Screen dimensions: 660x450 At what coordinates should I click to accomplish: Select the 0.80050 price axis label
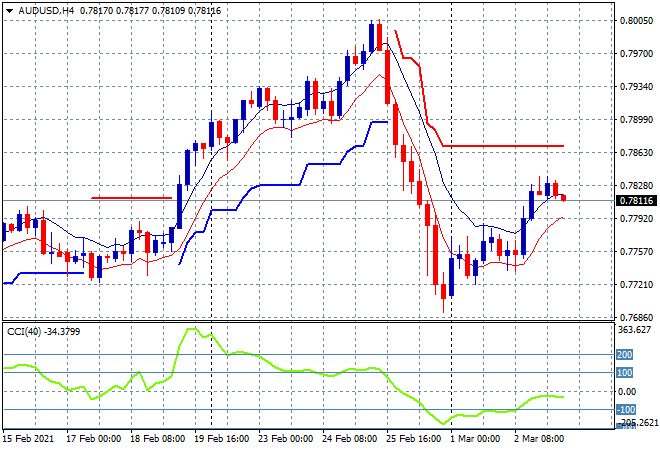(636, 21)
